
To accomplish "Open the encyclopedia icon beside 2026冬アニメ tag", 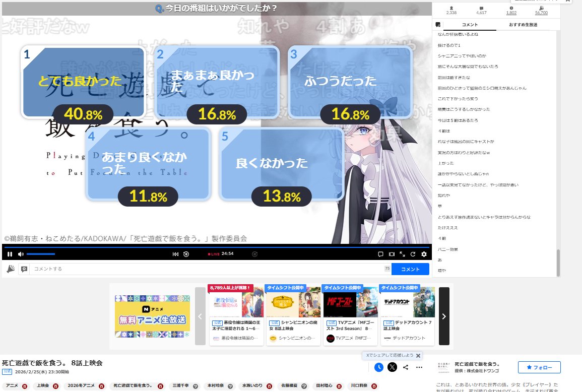I will [x=101, y=386].
